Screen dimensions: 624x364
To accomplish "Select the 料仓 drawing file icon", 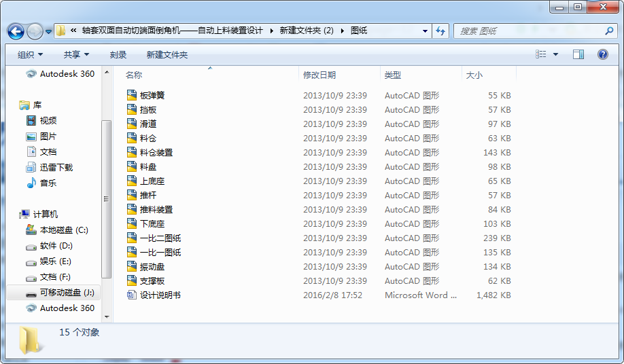I will click(132, 138).
